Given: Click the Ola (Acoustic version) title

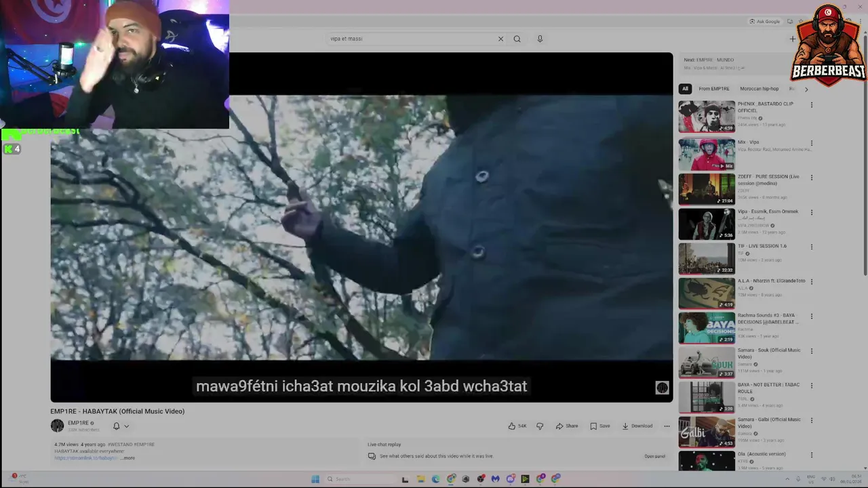Looking at the screenshot, I should click(x=762, y=454).
